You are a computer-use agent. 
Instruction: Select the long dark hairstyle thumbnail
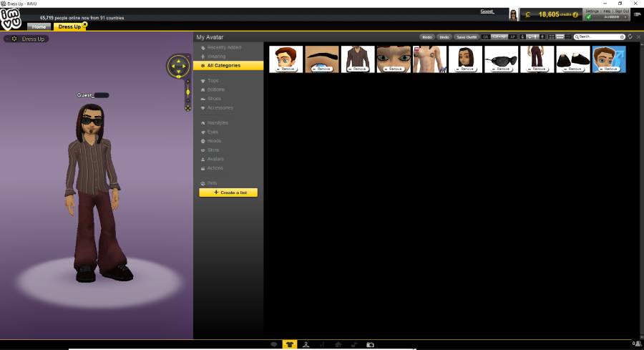pos(465,59)
